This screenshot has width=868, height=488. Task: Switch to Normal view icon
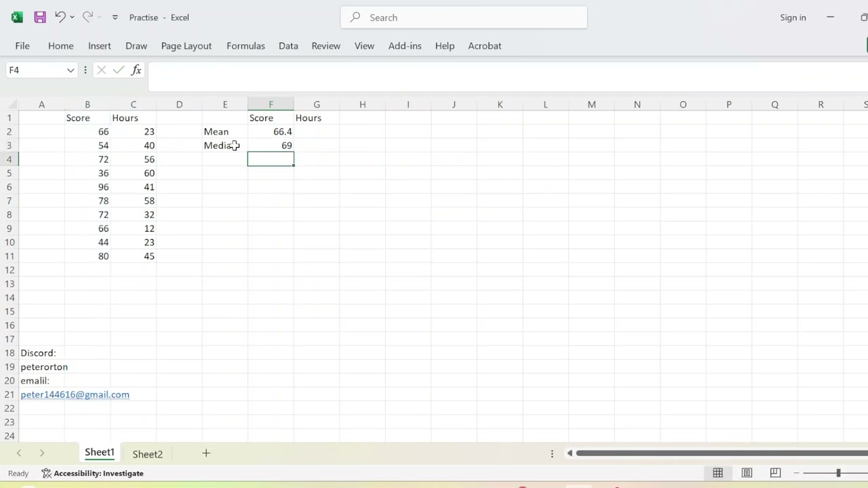point(717,473)
